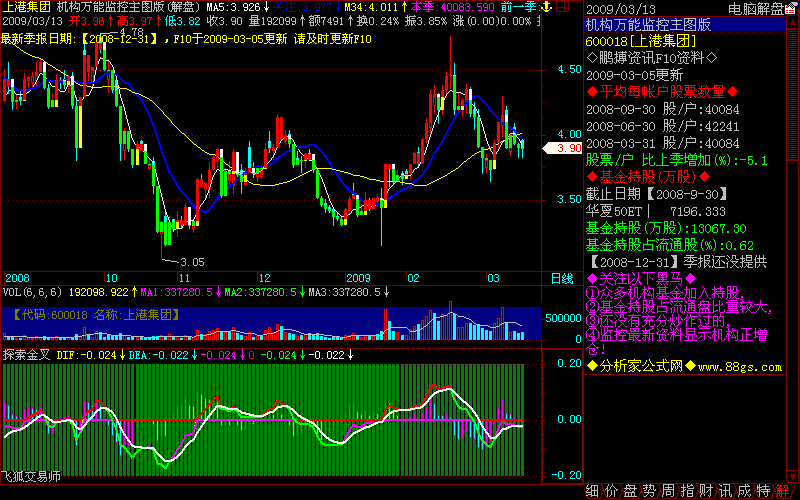Click the 华夏50ET 7196.333 fund row

(656, 211)
